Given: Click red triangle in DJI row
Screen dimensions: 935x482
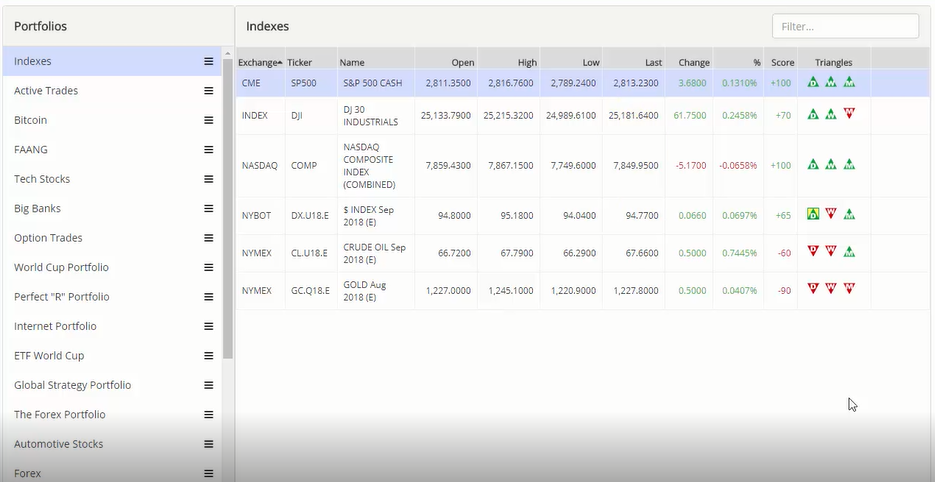Looking at the screenshot, I should 849,115.
